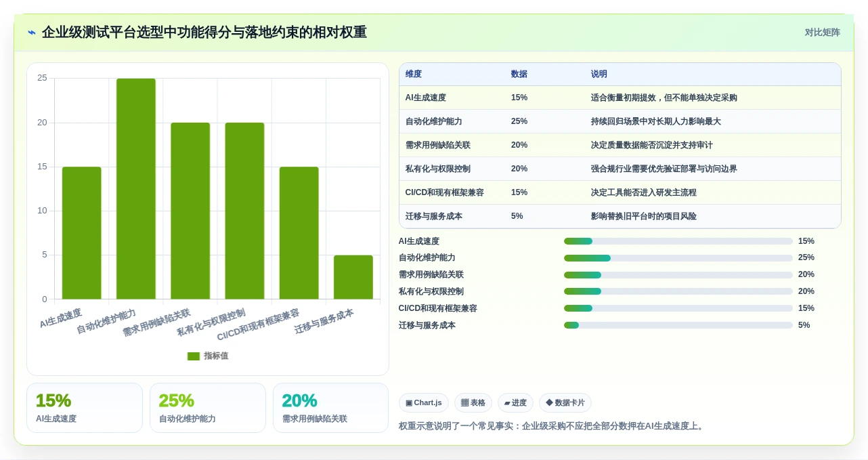The image size is (868, 460).
Task: Click the 企业级测试平台选型 page title
Action: tap(204, 33)
